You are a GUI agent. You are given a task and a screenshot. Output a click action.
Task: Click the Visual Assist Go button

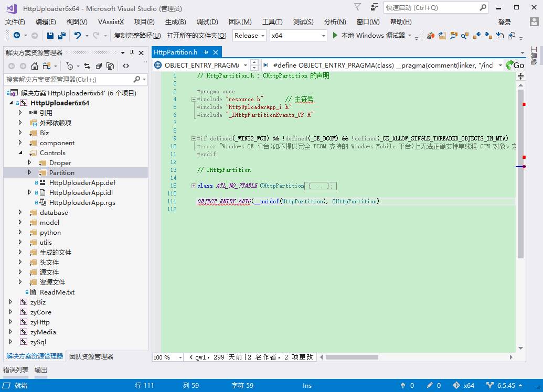coord(515,65)
